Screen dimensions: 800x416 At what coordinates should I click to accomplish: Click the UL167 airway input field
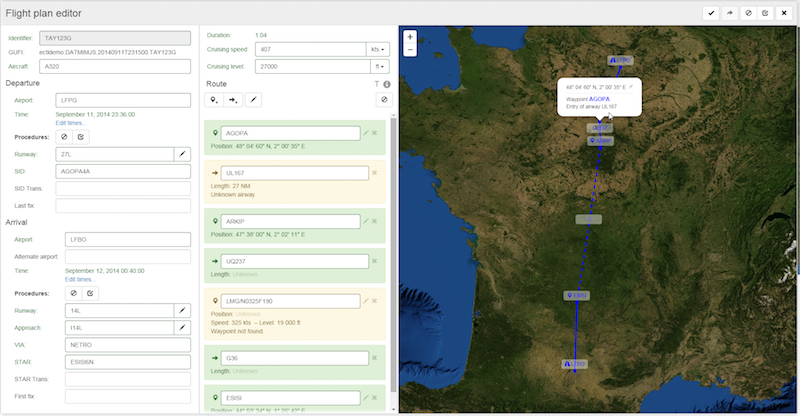(x=294, y=173)
